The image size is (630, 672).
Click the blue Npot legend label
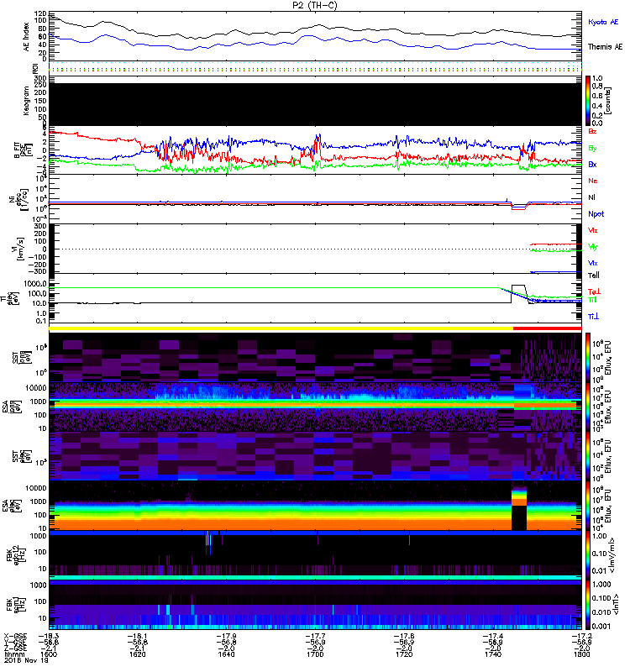(596, 214)
